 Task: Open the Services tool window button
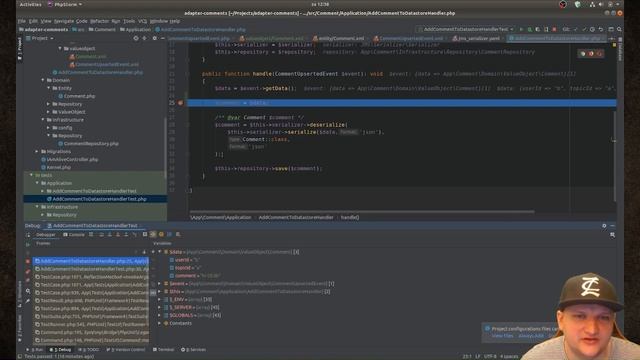tap(193, 349)
